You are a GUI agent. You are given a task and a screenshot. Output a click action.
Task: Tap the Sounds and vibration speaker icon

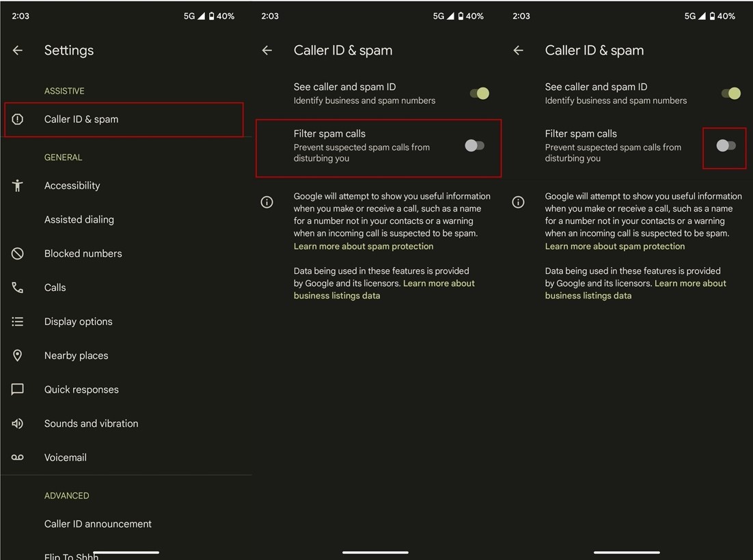click(x=18, y=423)
